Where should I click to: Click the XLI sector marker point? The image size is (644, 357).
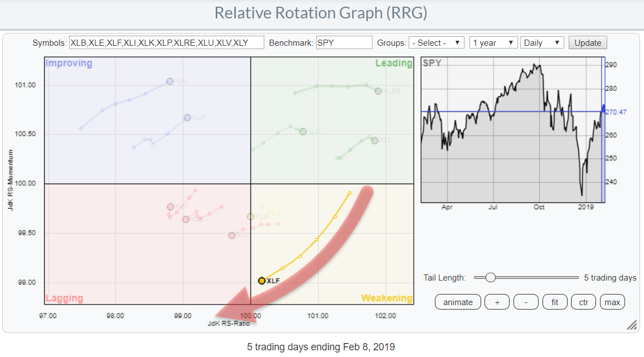tap(375, 141)
